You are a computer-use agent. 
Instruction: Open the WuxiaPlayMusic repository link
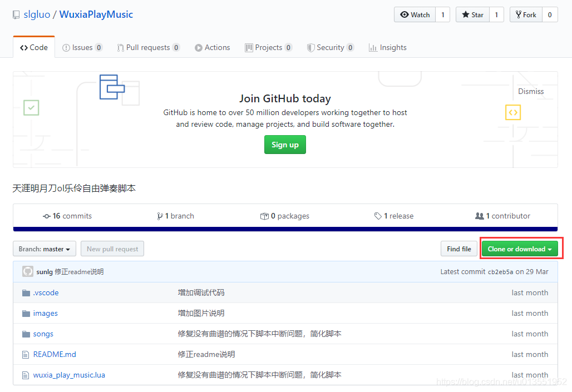pyautogui.click(x=96, y=14)
